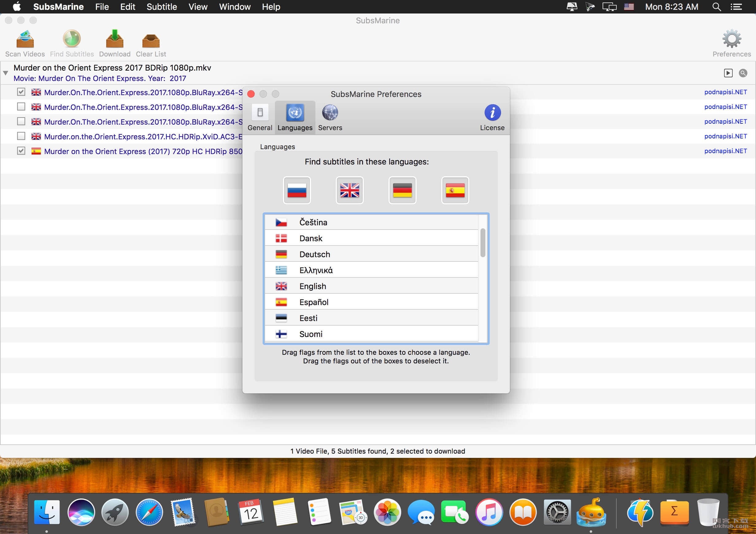
Task: Click the language list scrollbar thumb
Action: point(482,242)
